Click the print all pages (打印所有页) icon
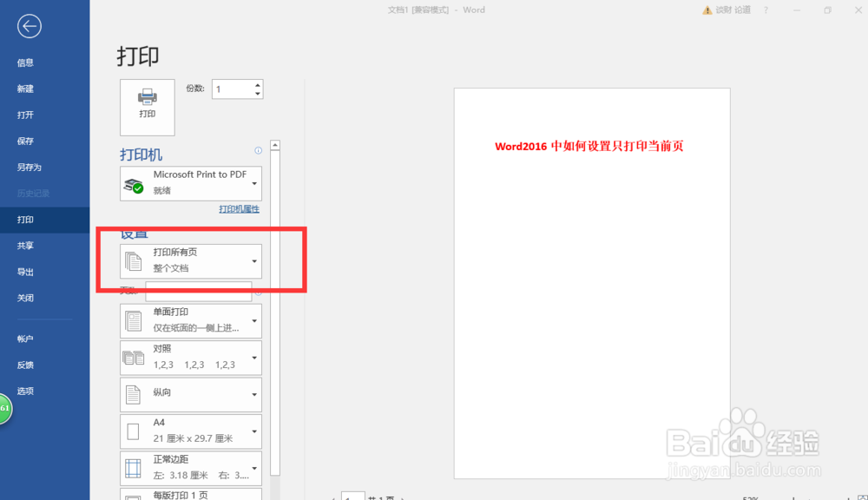Image resolution: width=868 pixels, height=500 pixels. [135, 260]
